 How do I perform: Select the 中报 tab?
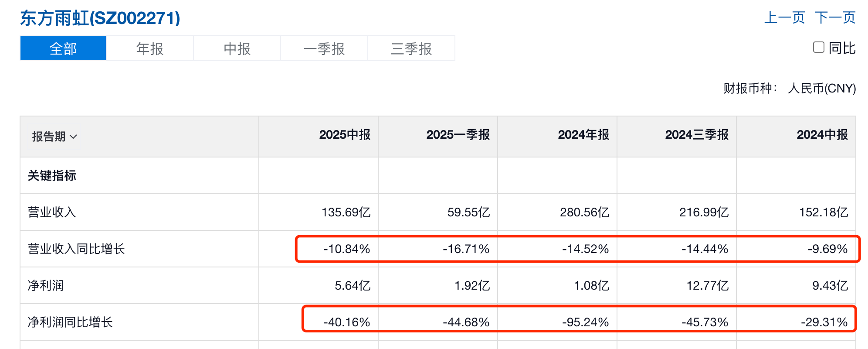tap(237, 48)
